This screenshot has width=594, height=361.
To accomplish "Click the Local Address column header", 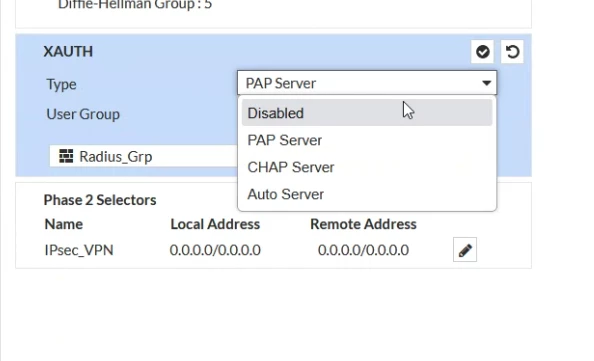I will coord(215,224).
